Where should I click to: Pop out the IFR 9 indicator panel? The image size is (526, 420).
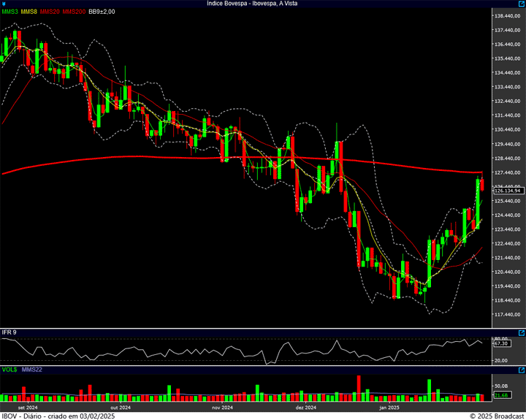click(522, 333)
